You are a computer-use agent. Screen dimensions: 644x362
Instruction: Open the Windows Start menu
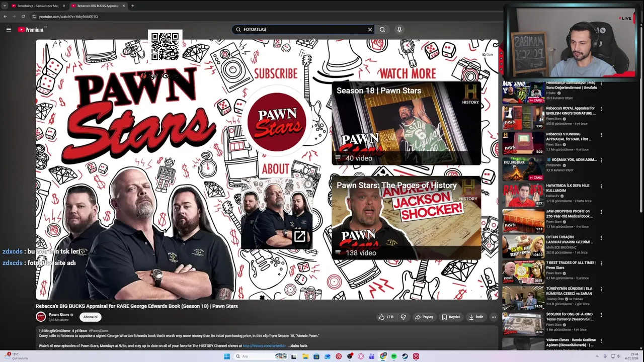227,356
